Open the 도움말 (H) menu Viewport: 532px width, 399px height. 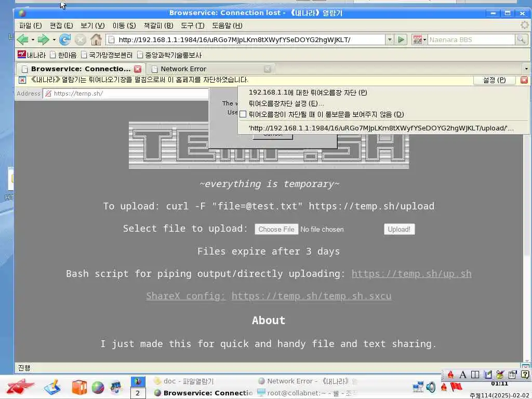click(x=227, y=25)
